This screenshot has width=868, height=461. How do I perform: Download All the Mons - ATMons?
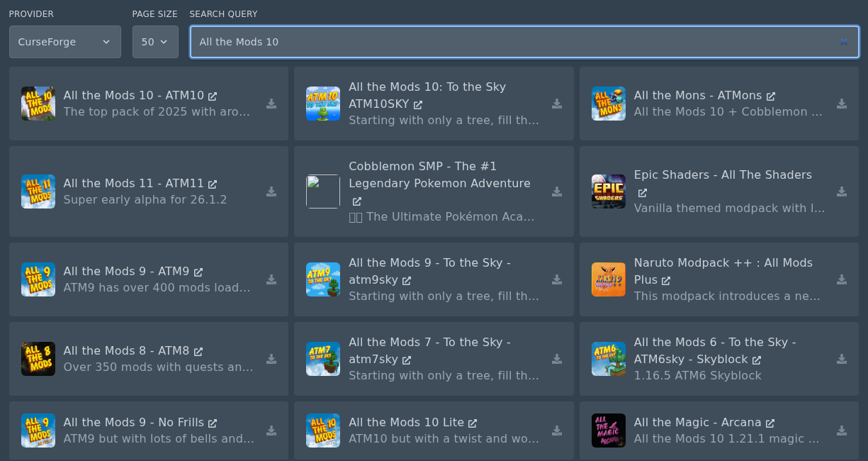842,104
